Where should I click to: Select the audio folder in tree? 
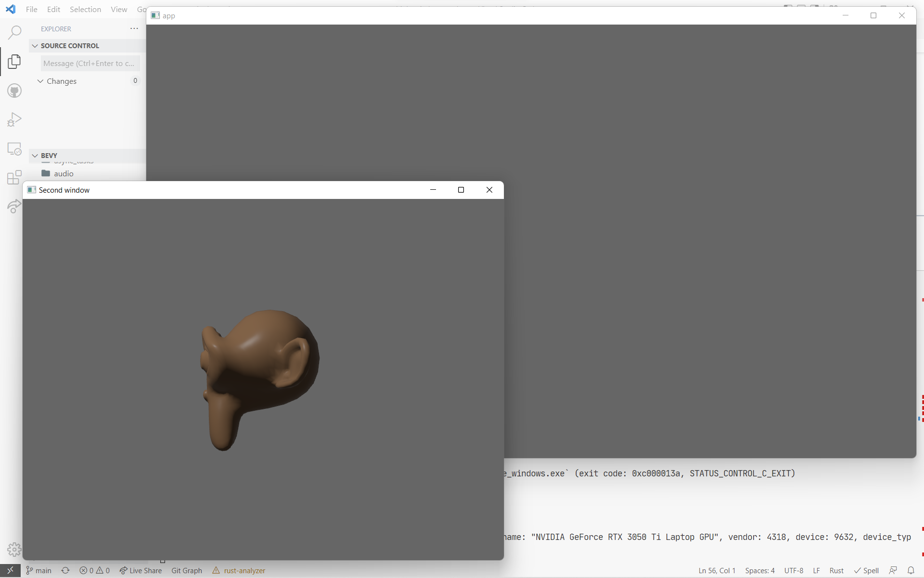coord(64,173)
